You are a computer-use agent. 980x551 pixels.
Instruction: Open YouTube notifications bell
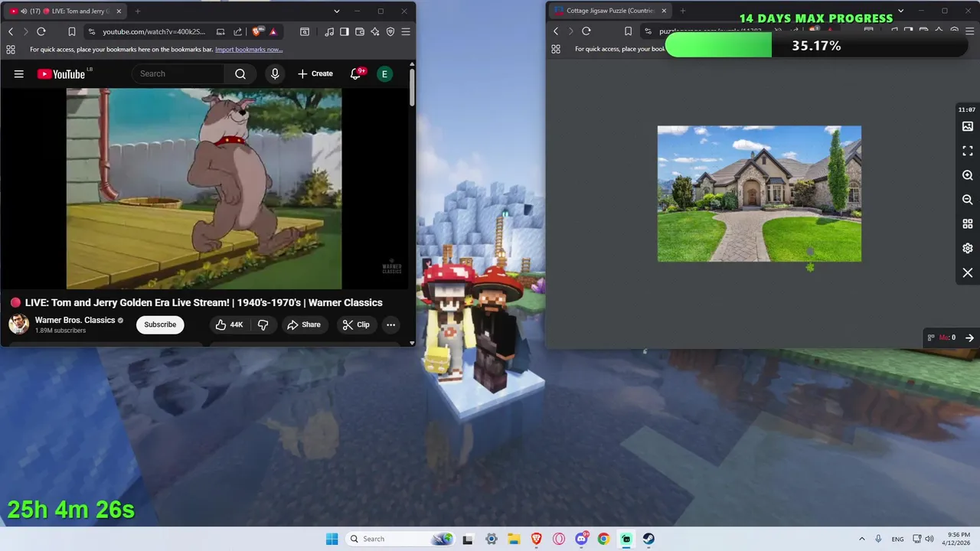click(x=355, y=73)
